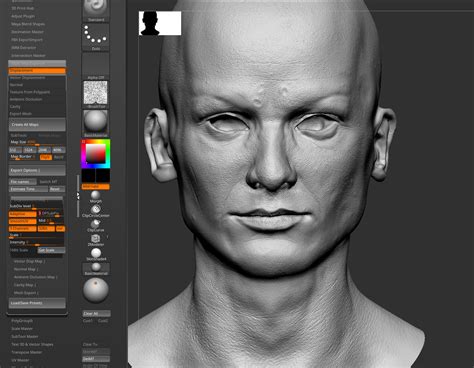
Task: Click the orange SwitchColor button
Action: 95,187
